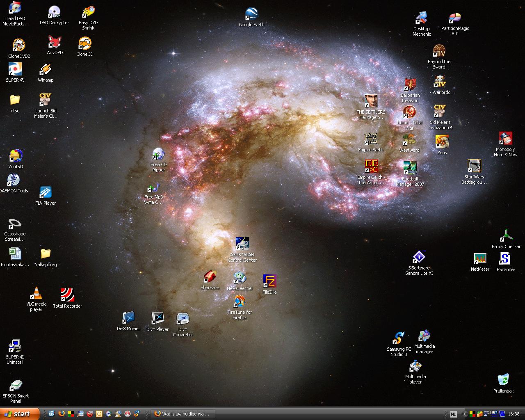Select the NetMeter desktop icon

pos(480,259)
